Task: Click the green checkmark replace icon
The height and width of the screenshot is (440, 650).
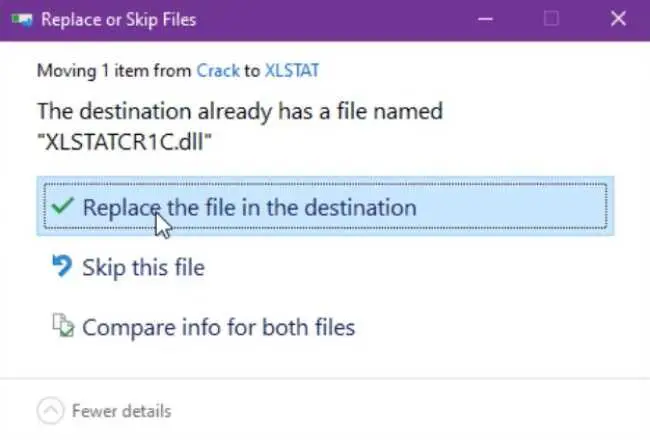Action: [x=63, y=206]
